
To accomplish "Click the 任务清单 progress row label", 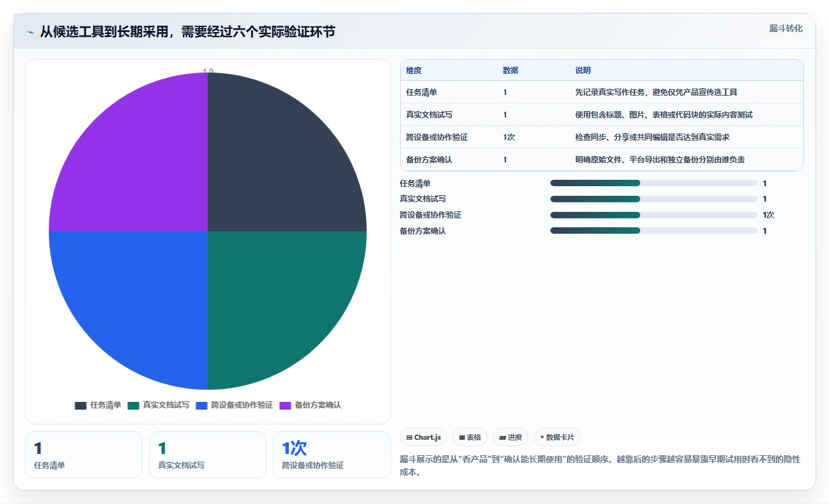I will point(415,184).
